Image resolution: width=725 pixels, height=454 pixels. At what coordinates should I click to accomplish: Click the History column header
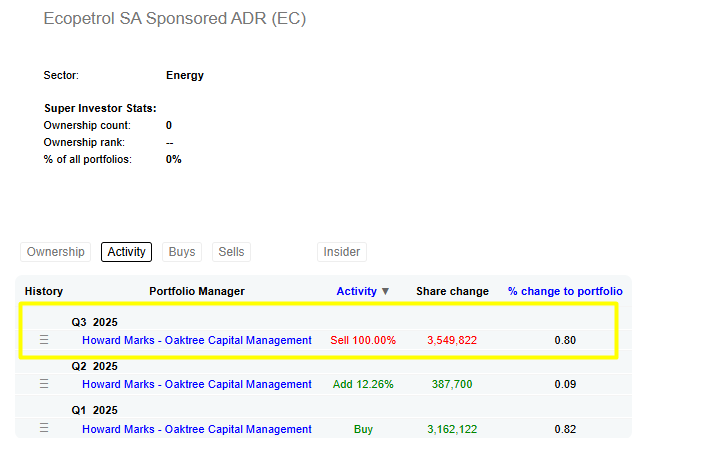pyautogui.click(x=43, y=291)
